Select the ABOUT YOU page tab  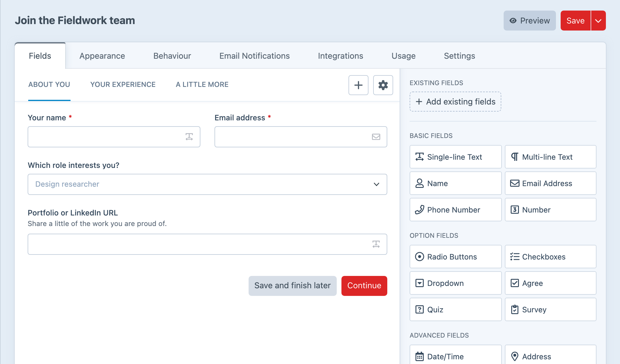49,85
